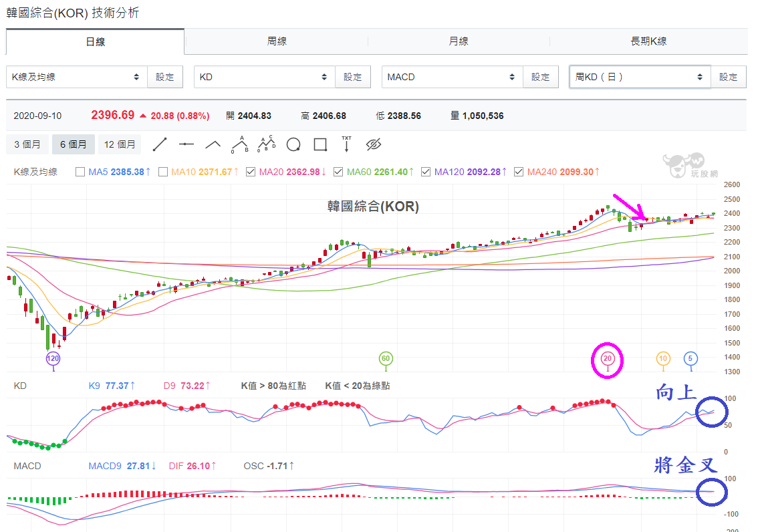This screenshot has height=532, width=760.
Task: Click the purple 120 MA marker
Action: pos(53,358)
